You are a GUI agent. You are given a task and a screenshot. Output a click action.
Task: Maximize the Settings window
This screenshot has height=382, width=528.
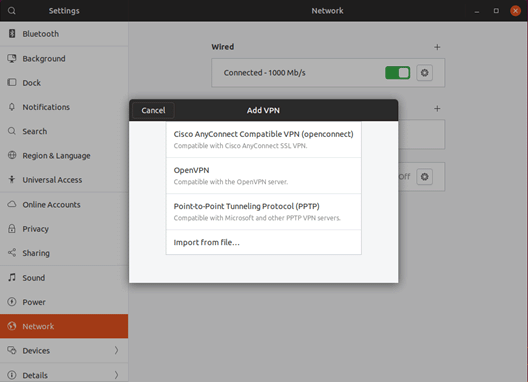[496, 11]
